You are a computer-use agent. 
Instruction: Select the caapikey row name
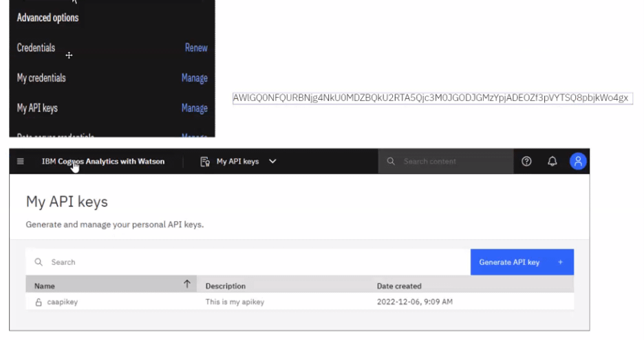[62, 302]
